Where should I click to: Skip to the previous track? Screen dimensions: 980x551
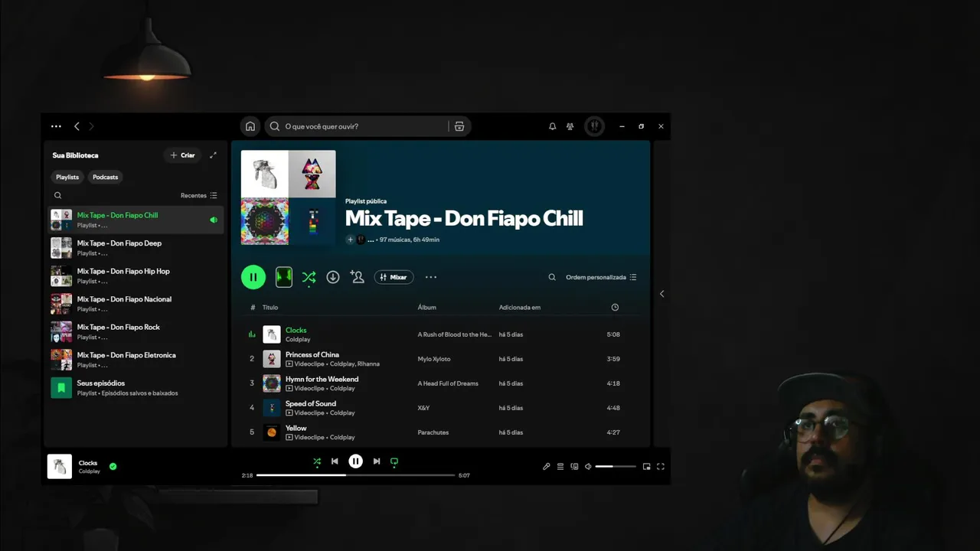[335, 461]
